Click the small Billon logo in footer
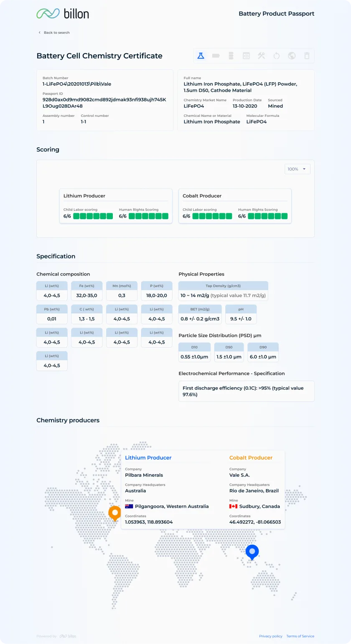Screen dimensions: 351x644 (68, 636)
